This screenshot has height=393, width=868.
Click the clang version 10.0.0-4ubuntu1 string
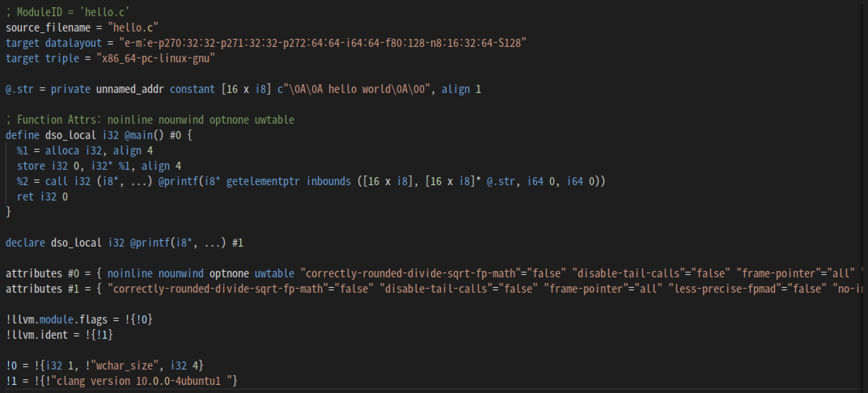pyautogui.click(x=142, y=381)
